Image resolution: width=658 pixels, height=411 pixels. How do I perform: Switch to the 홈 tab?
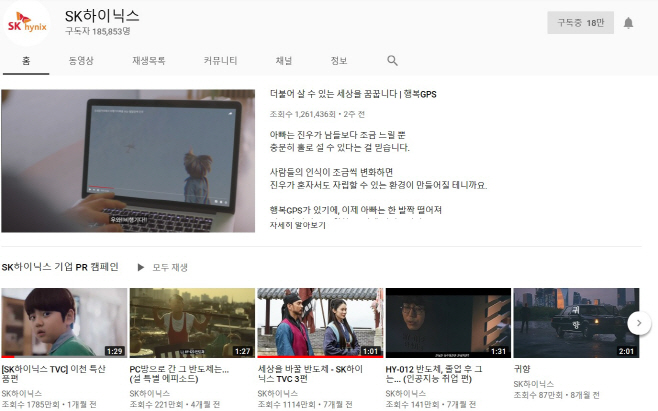click(x=26, y=61)
